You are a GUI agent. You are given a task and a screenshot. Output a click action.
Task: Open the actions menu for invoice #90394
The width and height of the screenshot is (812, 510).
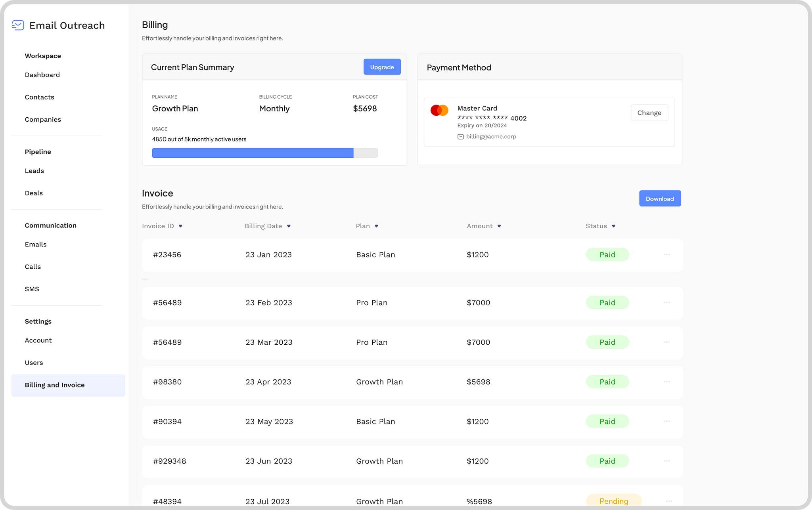coord(667,421)
